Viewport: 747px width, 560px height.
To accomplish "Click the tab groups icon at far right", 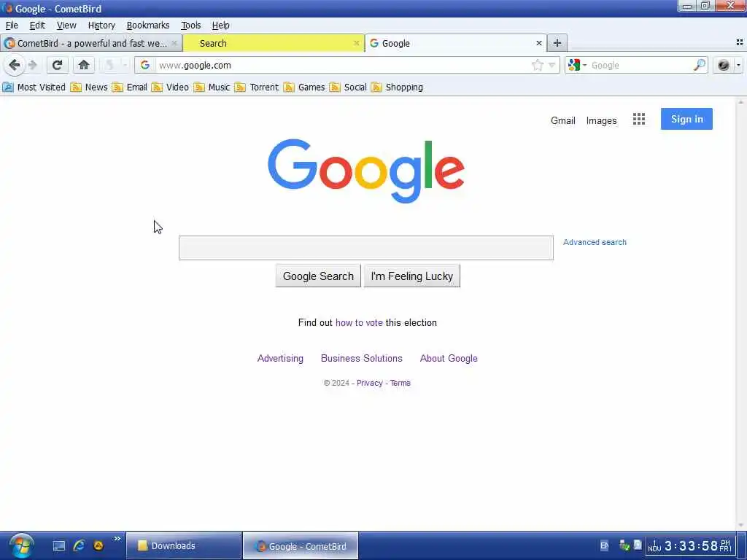I will pos(740,42).
